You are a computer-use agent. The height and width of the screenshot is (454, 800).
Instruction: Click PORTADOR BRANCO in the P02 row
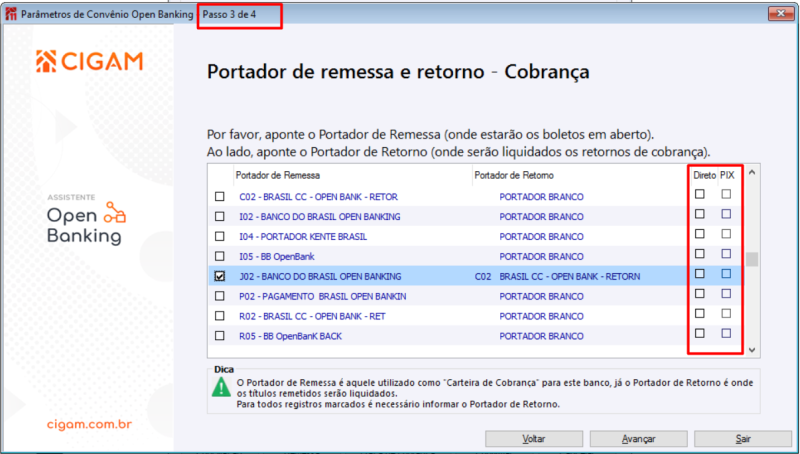coord(541,296)
